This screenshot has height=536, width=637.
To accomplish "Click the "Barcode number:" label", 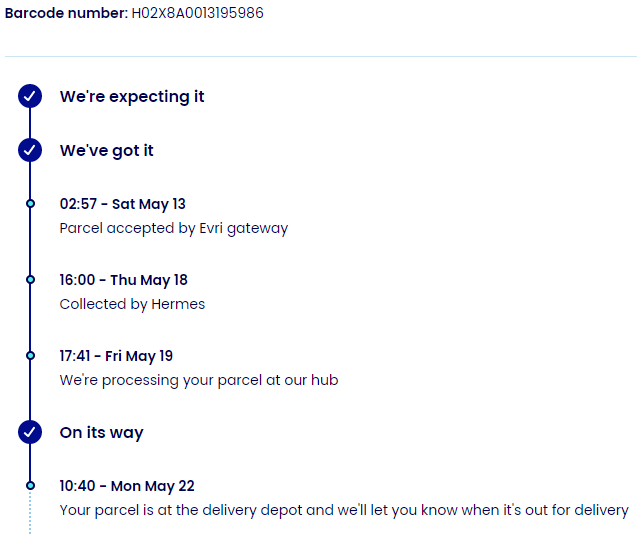I will (x=66, y=14).
